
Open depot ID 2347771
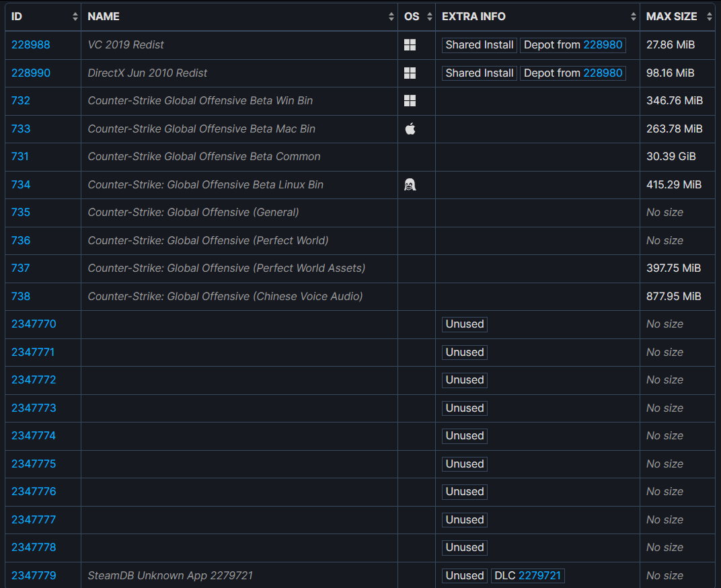[x=33, y=352]
